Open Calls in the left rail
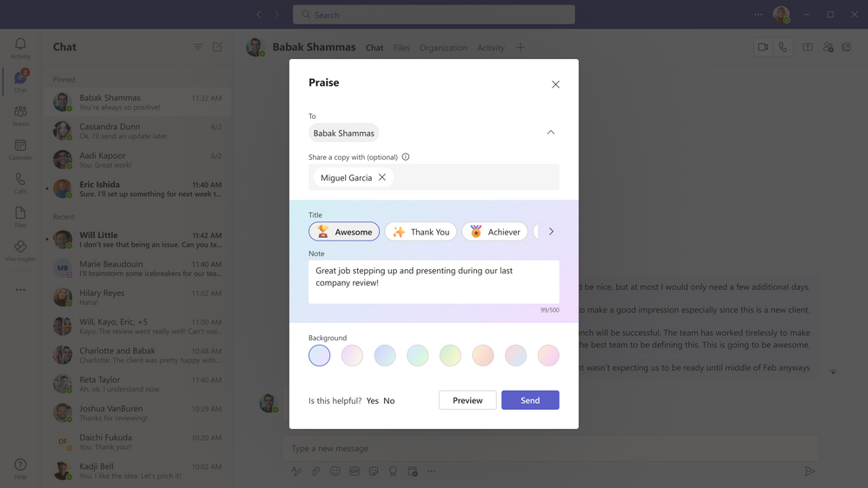This screenshot has width=868, height=488. (x=20, y=182)
